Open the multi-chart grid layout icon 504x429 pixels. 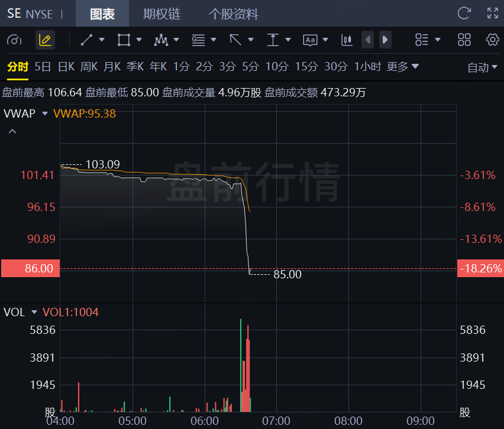click(464, 40)
